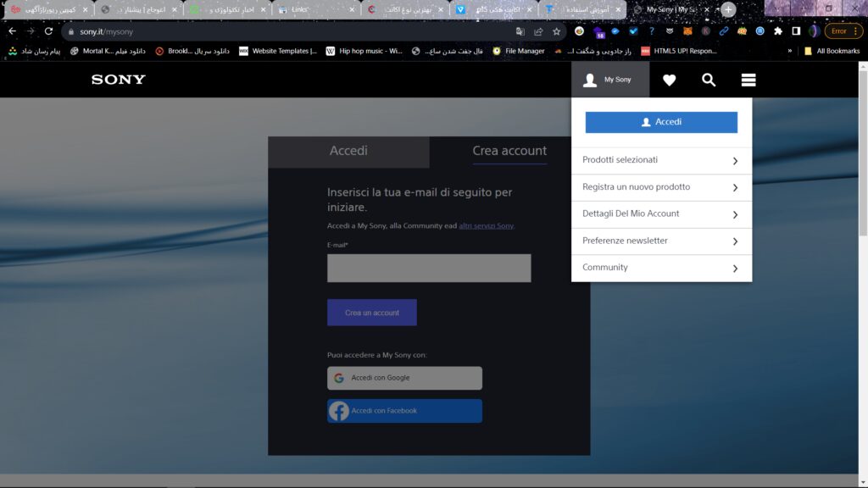Click the blue checkmark extension icon
The height and width of the screenshot is (488, 868).
633,31
